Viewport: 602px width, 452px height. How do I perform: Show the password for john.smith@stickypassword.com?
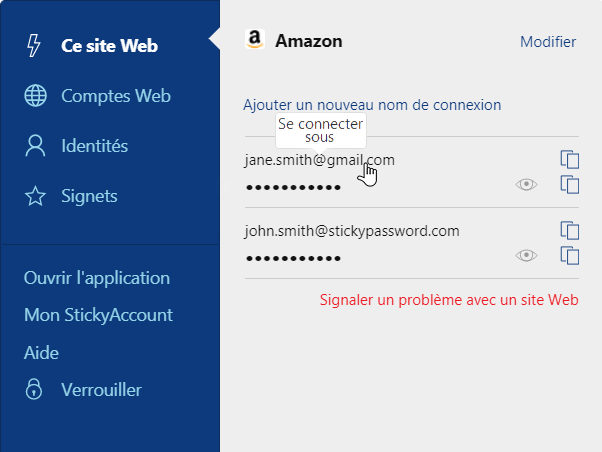526,255
